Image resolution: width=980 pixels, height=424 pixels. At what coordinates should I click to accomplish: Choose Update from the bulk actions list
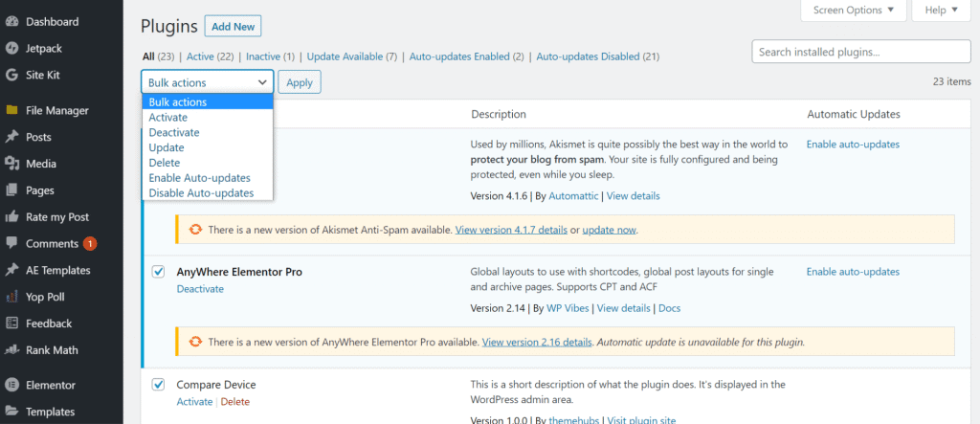click(208, 147)
